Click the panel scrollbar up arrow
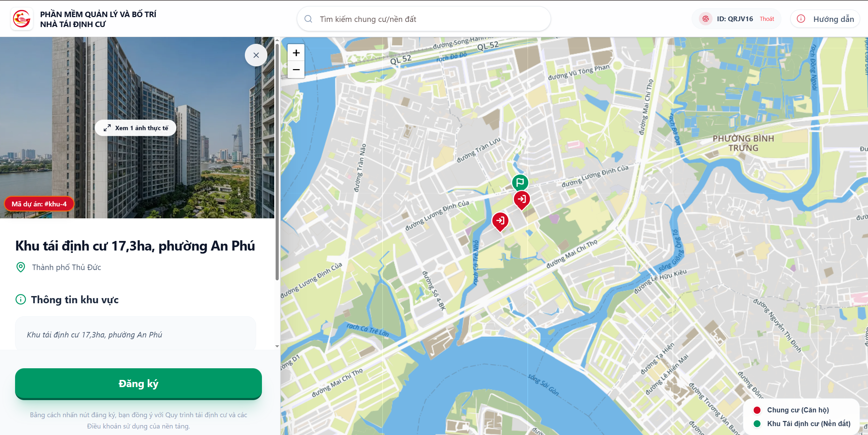 pos(277,40)
